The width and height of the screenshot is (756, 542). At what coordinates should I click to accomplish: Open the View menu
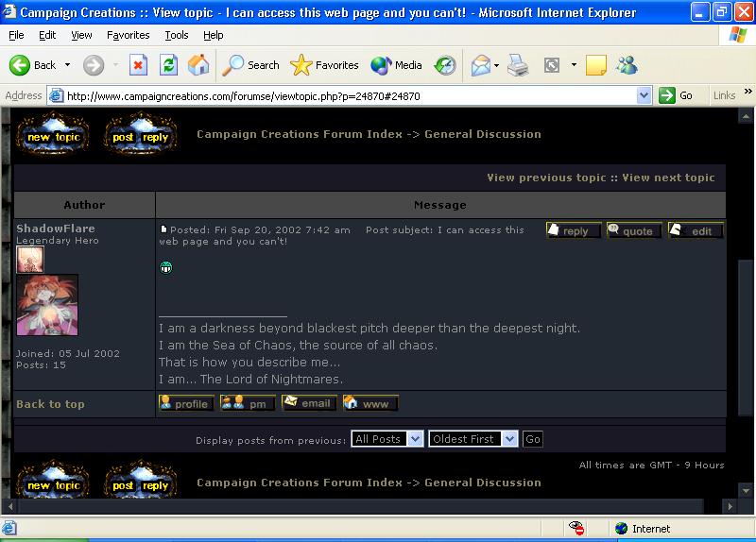click(81, 35)
